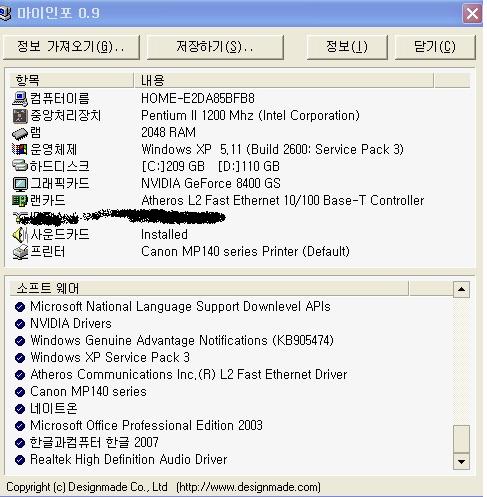
Task: Click the bullet icon beside Atheros Communications driver
Action: tap(20, 375)
